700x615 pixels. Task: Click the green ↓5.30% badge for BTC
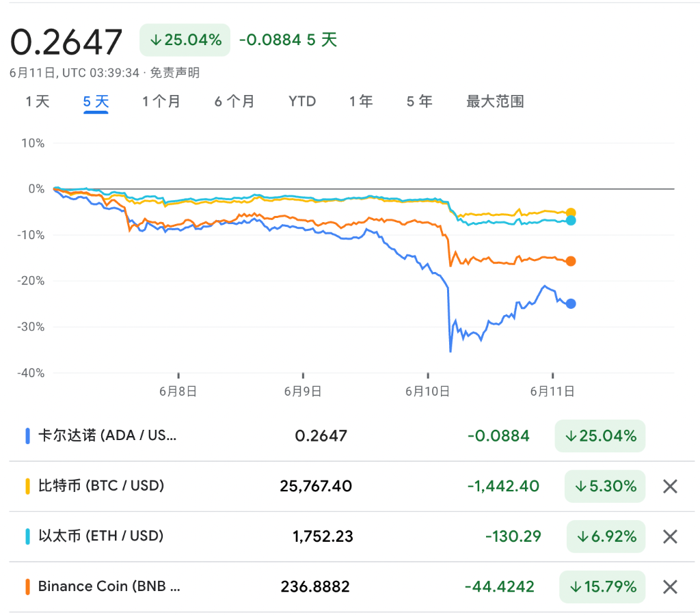(605, 486)
